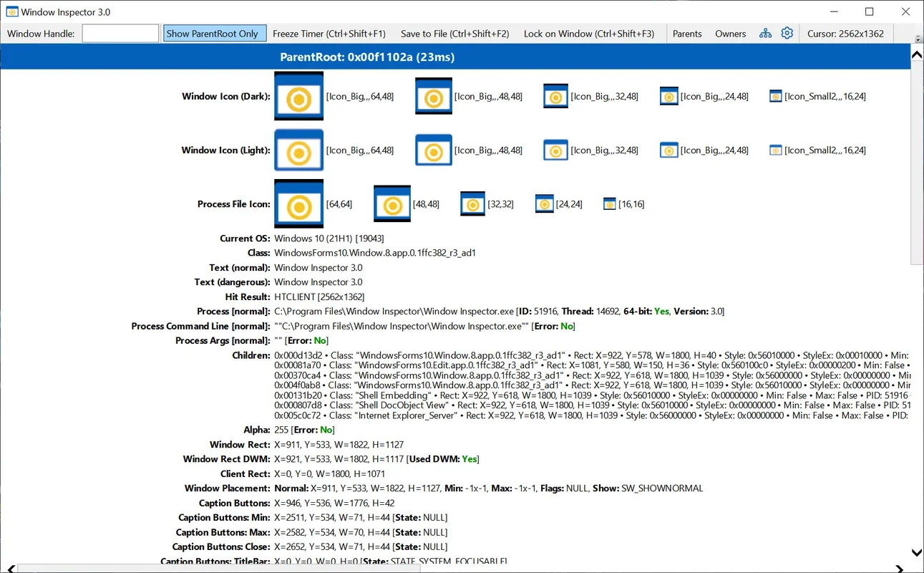
Task: Click Lock on Window button
Action: (x=589, y=34)
